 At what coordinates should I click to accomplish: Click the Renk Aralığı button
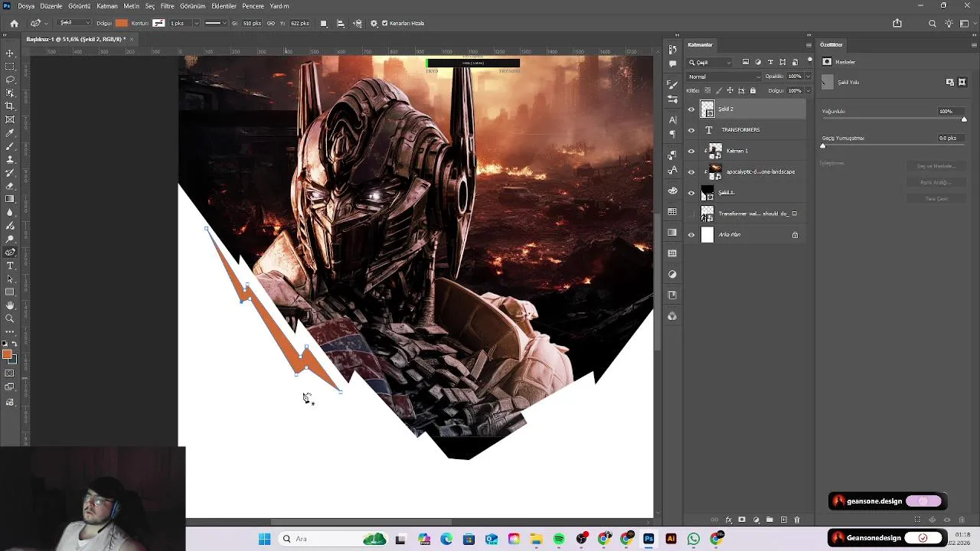point(936,182)
